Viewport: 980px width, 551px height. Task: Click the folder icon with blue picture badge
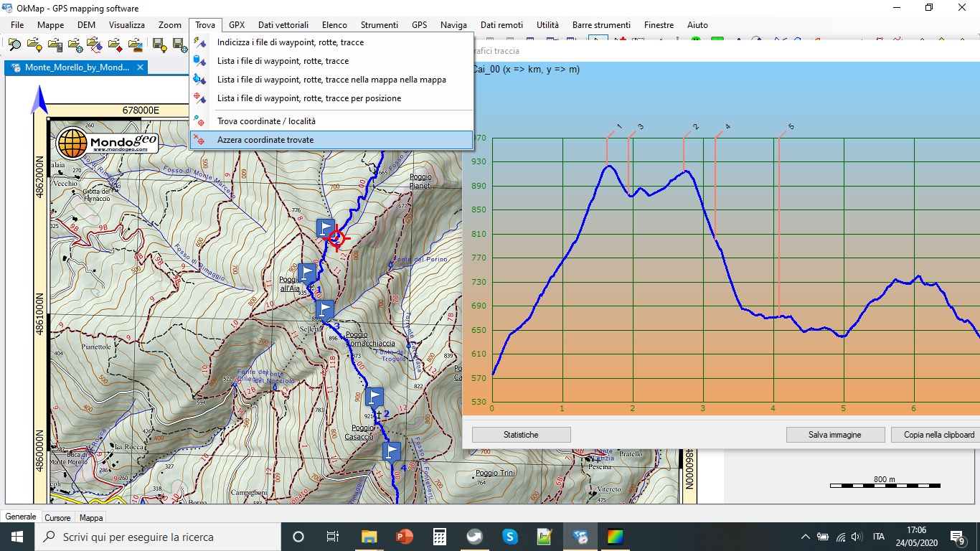click(x=135, y=45)
